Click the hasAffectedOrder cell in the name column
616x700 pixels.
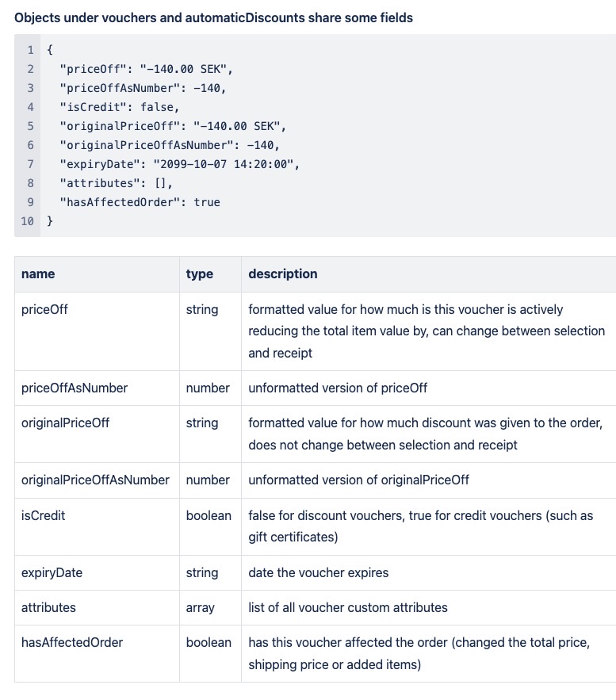point(72,642)
